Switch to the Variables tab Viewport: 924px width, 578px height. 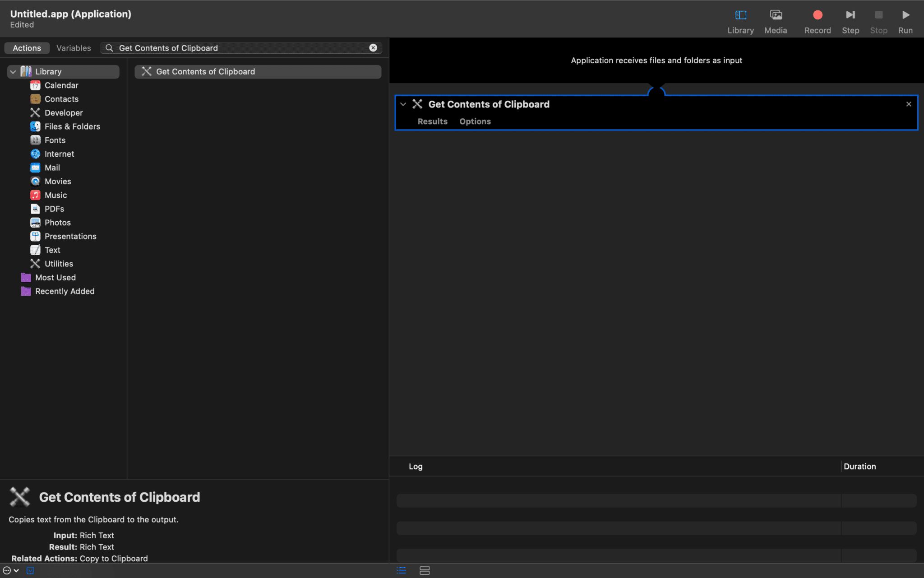coord(74,48)
